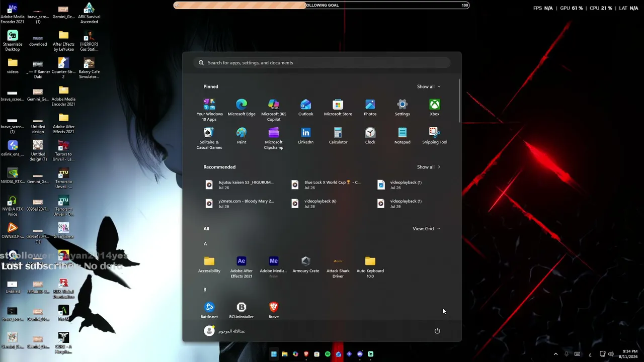Jump to letter B section header

click(x=205, y=290)
